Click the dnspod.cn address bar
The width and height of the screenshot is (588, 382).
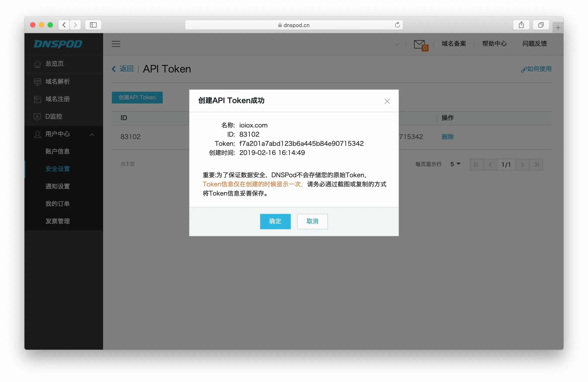[x=294, y=25]
